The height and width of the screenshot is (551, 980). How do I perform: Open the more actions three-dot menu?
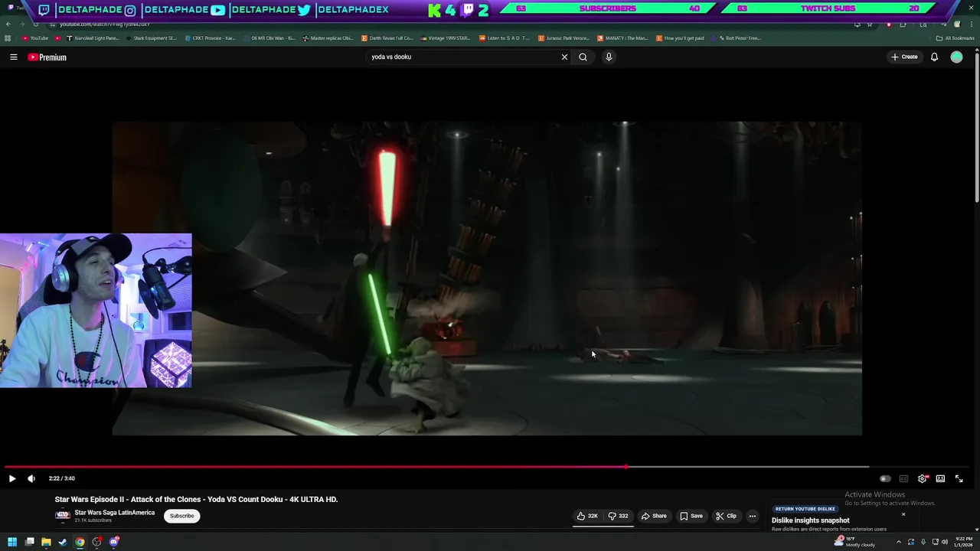coord(752,516)
